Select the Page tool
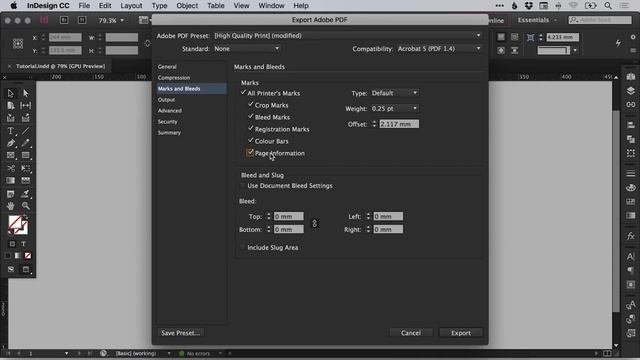640x360 pixels. coord(11,106)
